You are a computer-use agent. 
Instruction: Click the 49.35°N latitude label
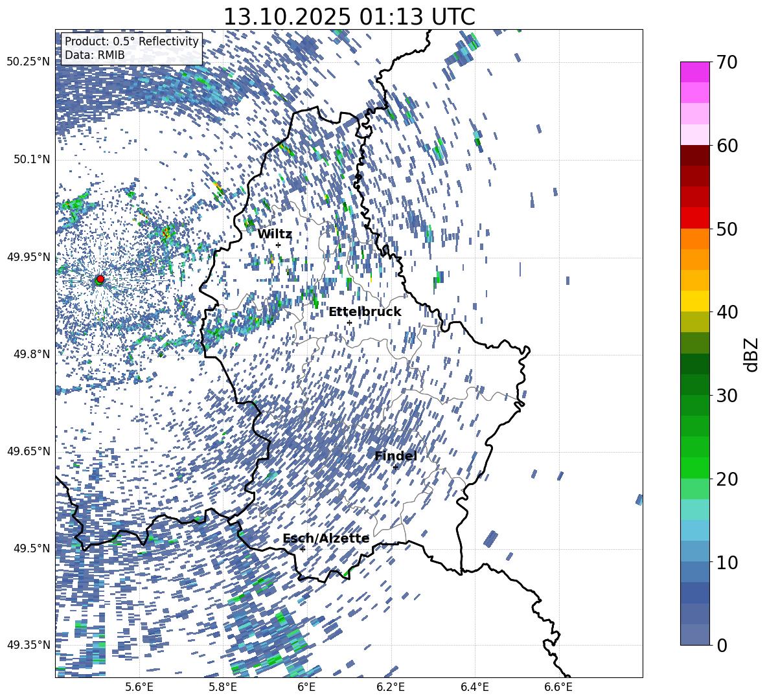(x=29, y=645)
